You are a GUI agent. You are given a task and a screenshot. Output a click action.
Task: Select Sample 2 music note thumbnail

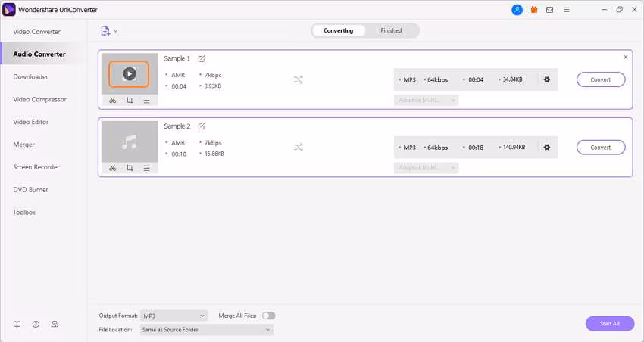click(x=130, y=141)
